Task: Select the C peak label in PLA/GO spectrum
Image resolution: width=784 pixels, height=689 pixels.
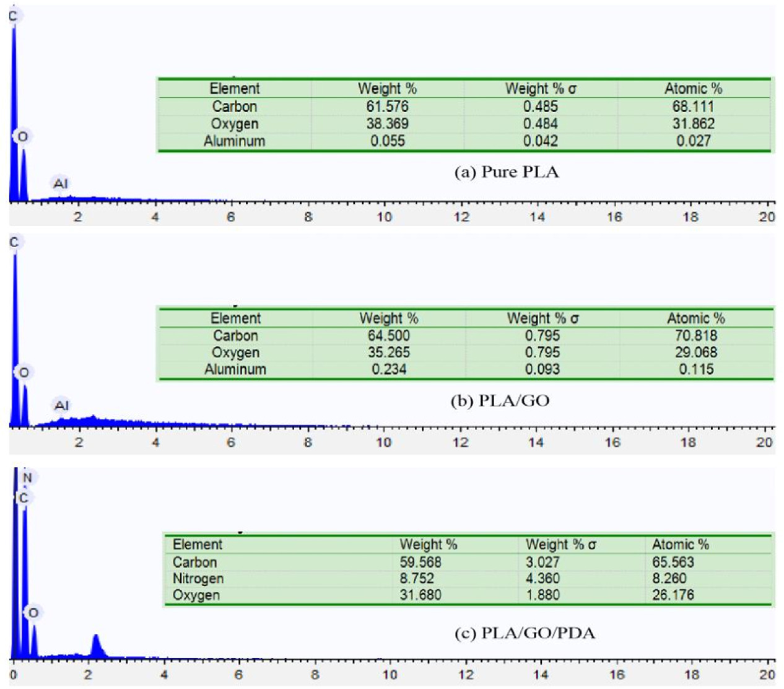Action: coord(14,242)
